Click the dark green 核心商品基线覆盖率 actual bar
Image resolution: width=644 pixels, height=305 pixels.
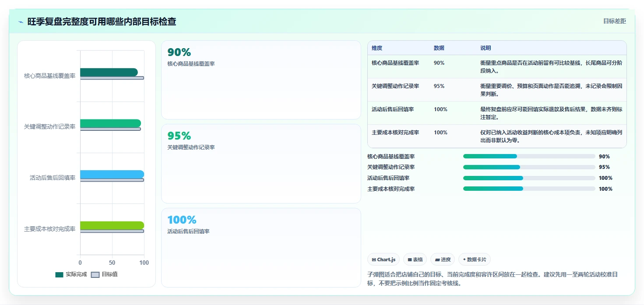tap(109, 72)
